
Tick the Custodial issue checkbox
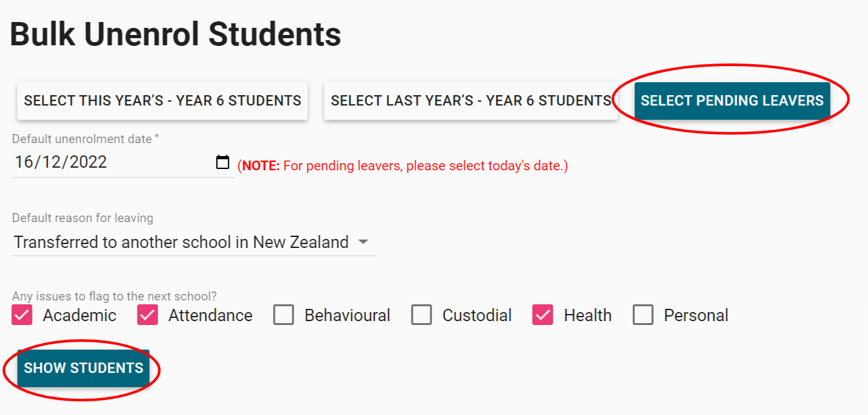(422, 315)
